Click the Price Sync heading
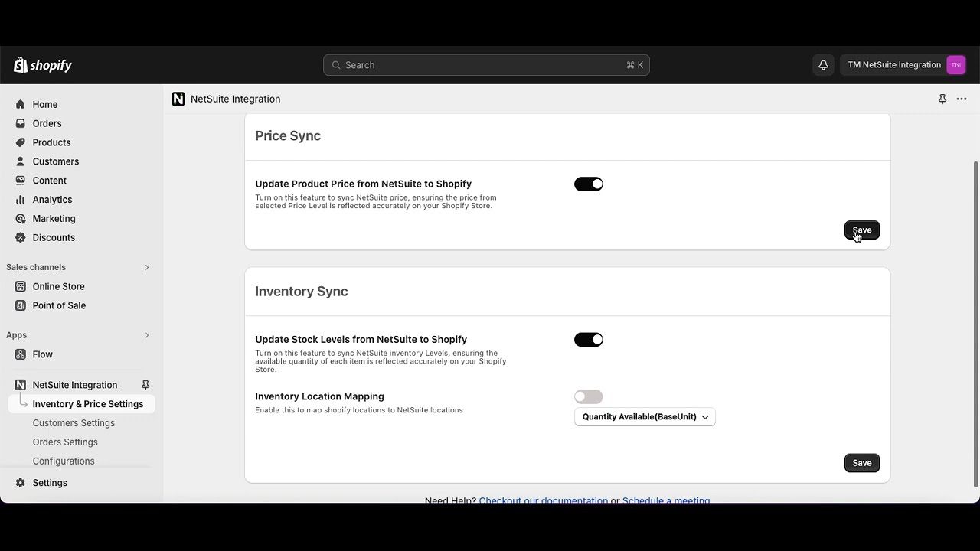 tap(288, 136)
